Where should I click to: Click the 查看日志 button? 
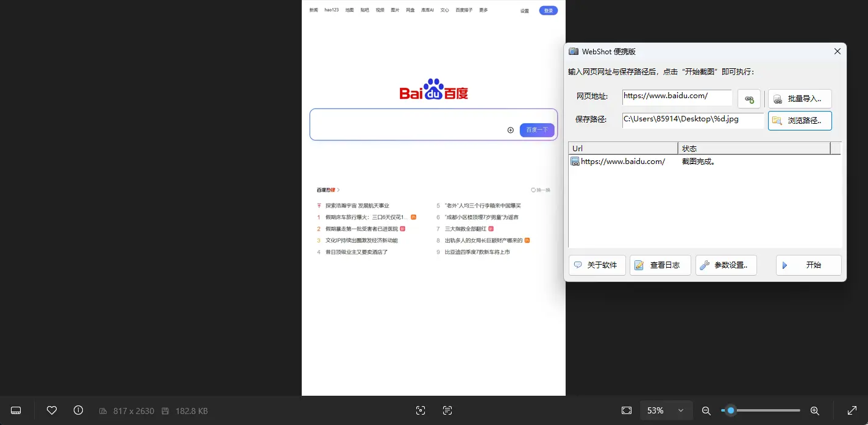[660, 265]
